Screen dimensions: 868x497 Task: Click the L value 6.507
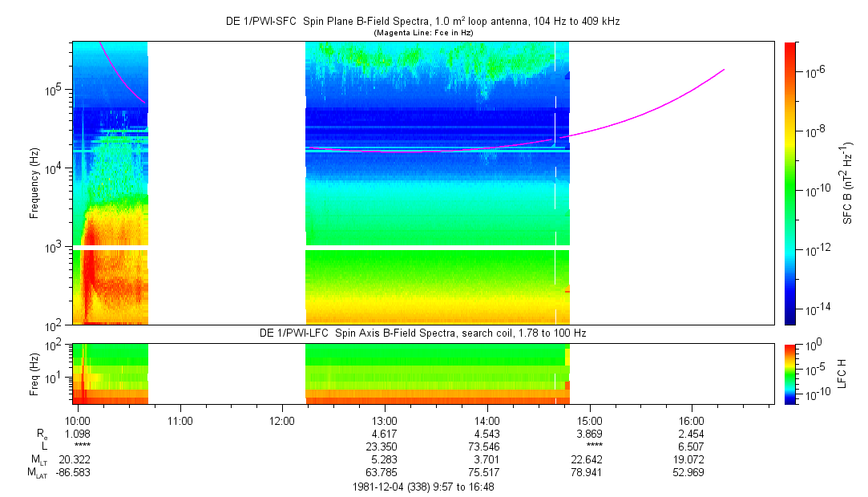tap(692, 446)
